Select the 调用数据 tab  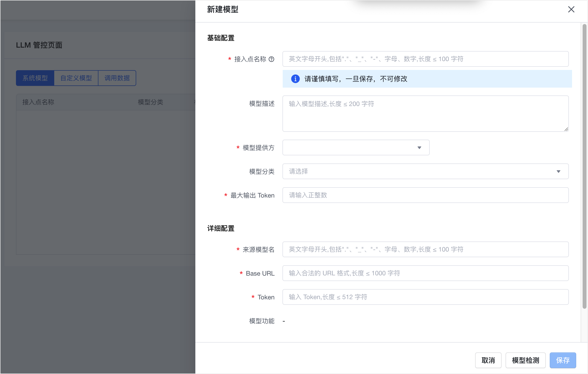[x=117, y=78]
